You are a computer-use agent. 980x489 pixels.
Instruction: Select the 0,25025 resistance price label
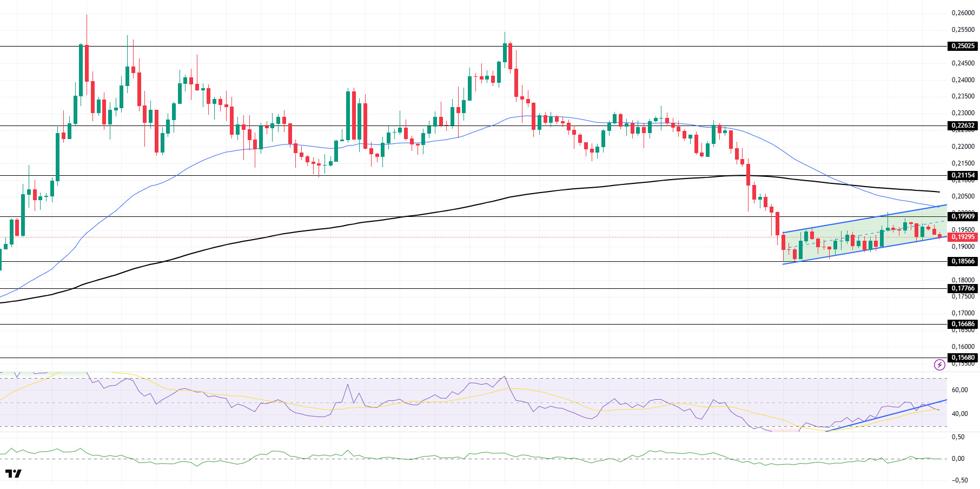(x=963, y=46)
